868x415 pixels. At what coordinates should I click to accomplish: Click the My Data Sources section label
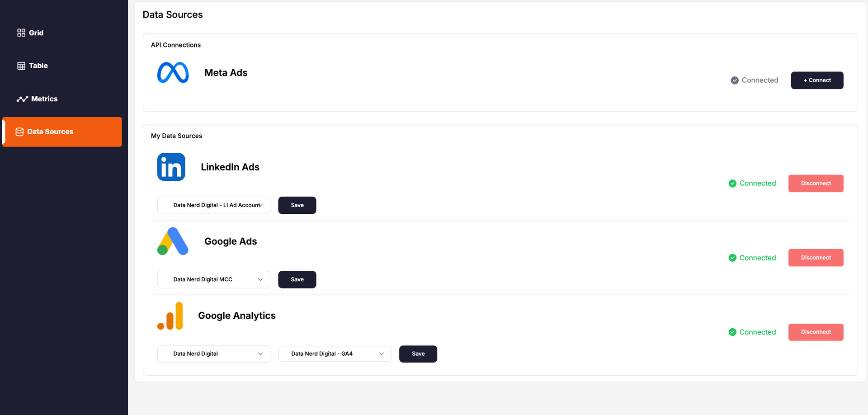(x=177, y=136)
